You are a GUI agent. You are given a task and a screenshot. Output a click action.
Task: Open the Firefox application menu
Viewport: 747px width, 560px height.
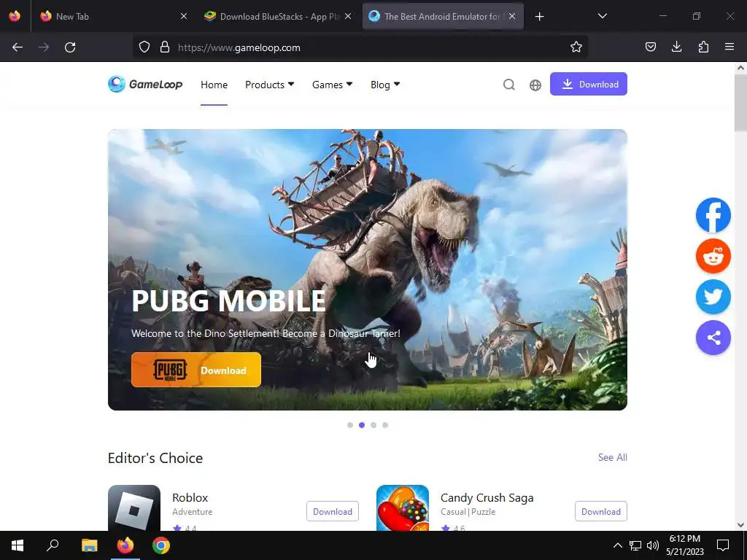[x=729, y=47]
